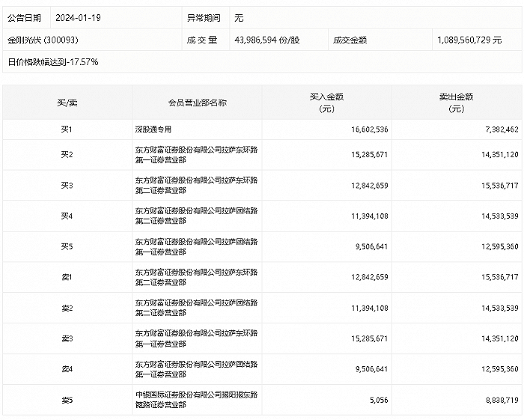Select the 买1 row label
Image resolution: width=524 pixels, height=420 pixels.
point(67,130)
